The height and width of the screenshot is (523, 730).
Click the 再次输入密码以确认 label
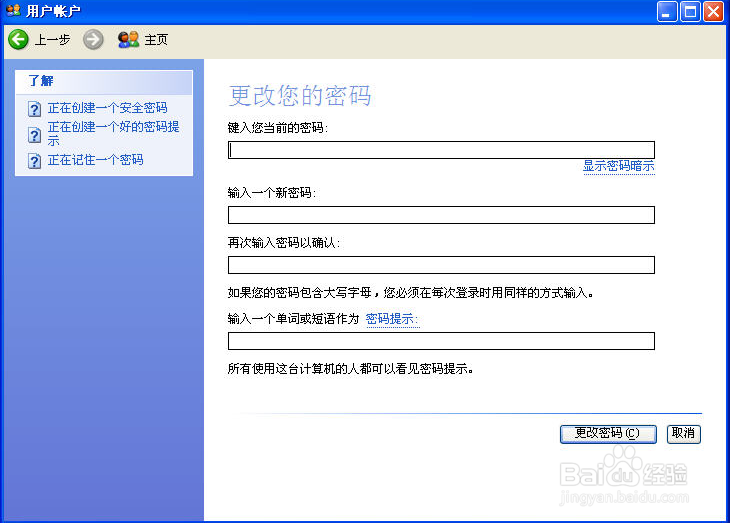(284, 243)
